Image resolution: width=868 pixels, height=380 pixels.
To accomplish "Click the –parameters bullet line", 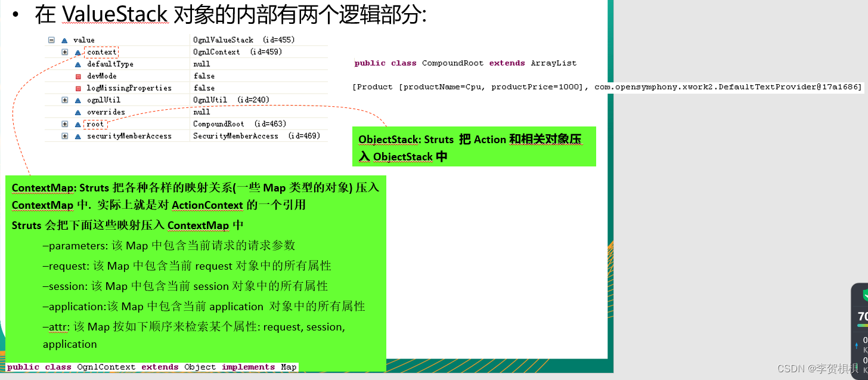I will [169, 246].
